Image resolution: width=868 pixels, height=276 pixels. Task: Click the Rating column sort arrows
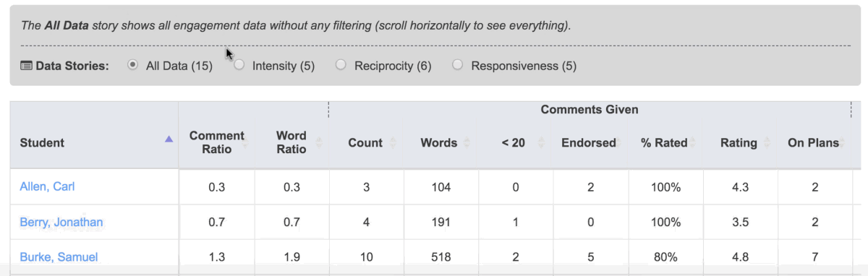click(x=769, y=143)
